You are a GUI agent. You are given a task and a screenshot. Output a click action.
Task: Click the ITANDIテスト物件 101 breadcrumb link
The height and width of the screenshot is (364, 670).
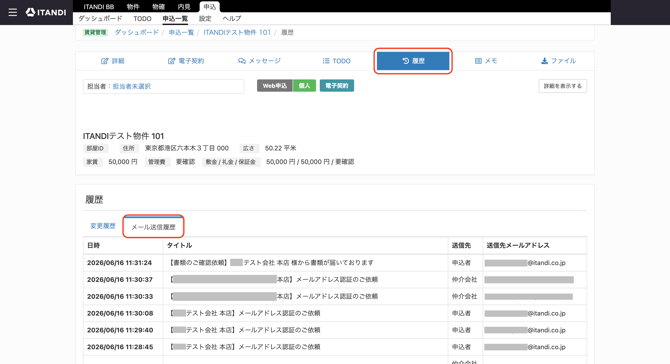[237, 32]
